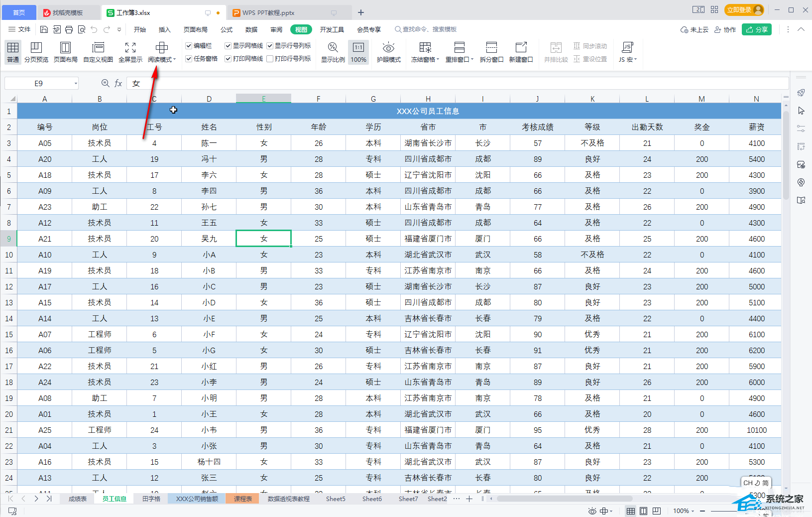Open the Freeze Panes (冻结窗格) dropdown
Image resolution: width=812 pixels, height=517 pixels.
(x=438, y=60)
